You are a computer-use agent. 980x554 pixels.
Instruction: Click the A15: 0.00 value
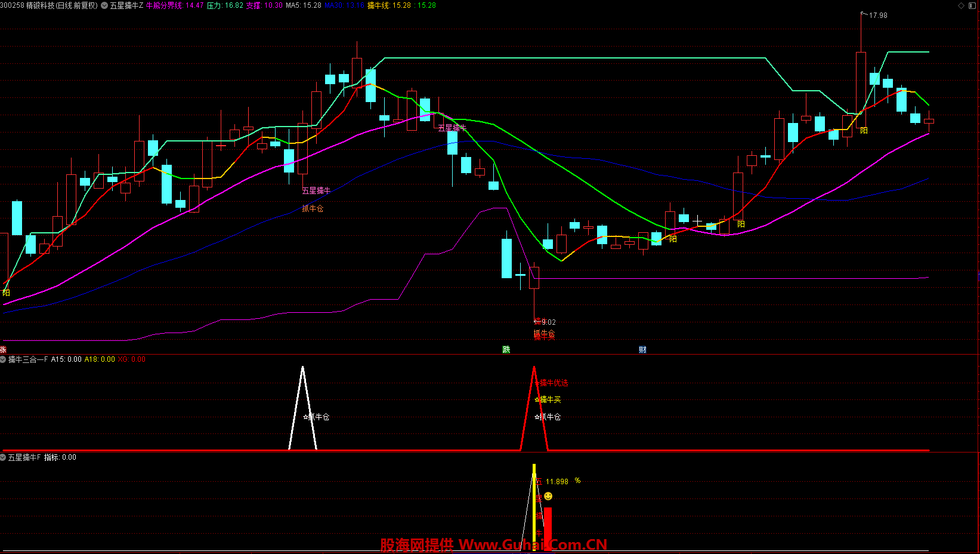[66, 359]
